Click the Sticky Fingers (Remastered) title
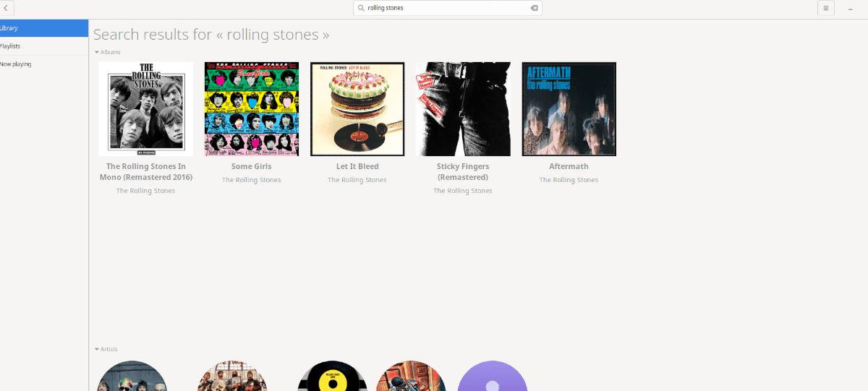This screenshot has width=868, height=391. [463, 172]
